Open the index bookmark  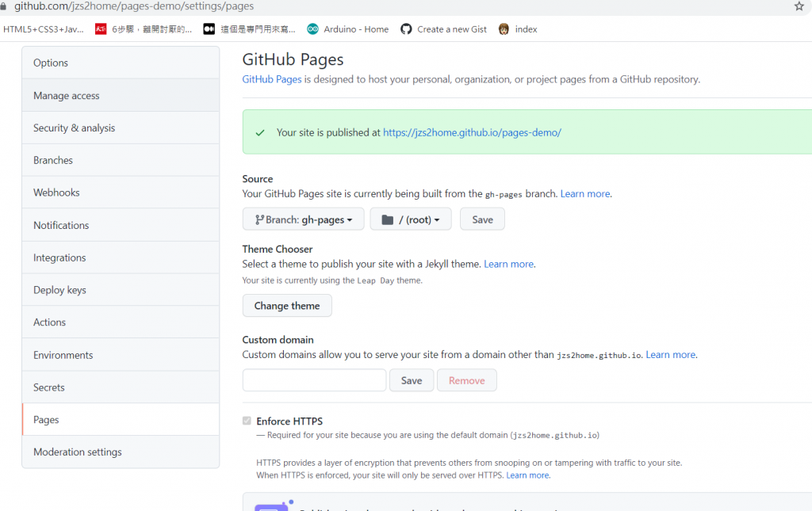[x=517, y=29]
